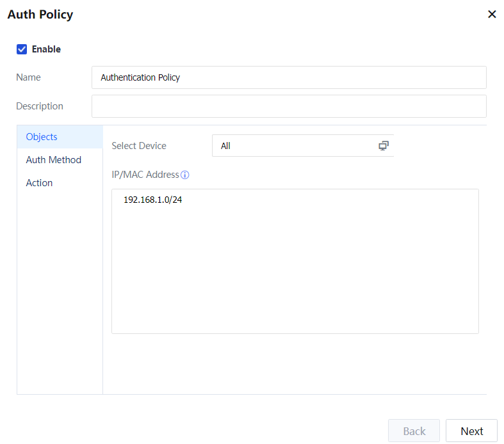Screen dimensions: 504x444
Task: Proceed with the Next button
Action: click(x=471, y=431)
